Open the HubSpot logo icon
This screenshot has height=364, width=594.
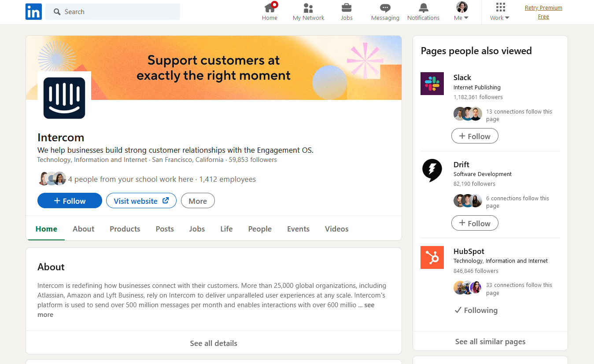(432, 257)
